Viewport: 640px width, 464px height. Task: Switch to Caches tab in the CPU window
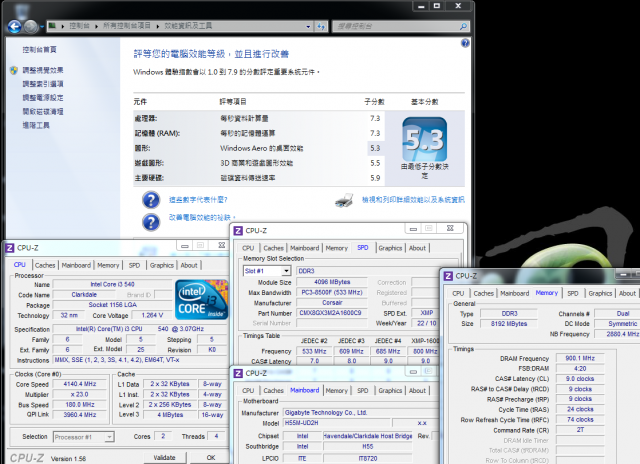[45, 265]
